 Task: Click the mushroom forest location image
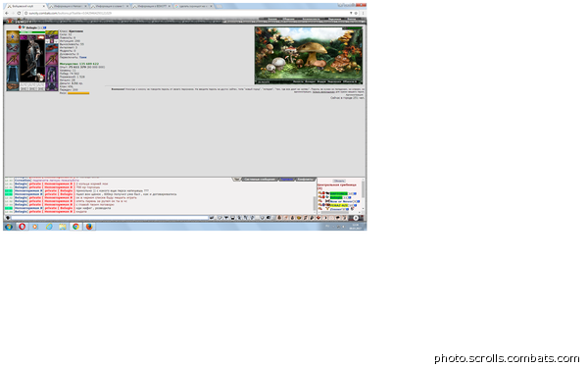tap(309, 55)
